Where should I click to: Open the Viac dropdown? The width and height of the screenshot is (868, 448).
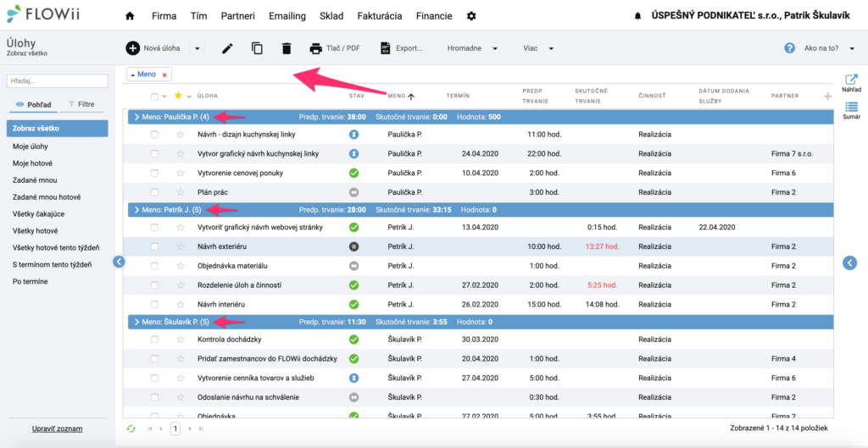coord(538,48)
